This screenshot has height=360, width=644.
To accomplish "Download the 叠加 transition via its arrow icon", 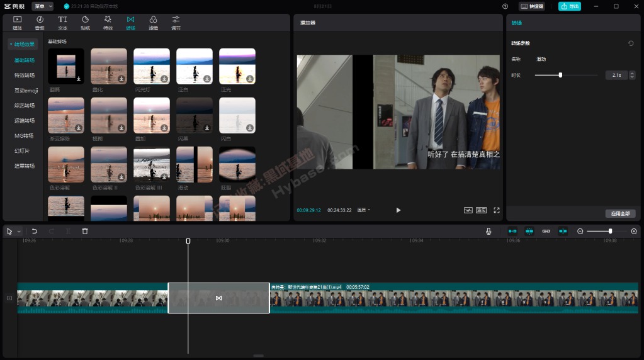I will 164,128.
